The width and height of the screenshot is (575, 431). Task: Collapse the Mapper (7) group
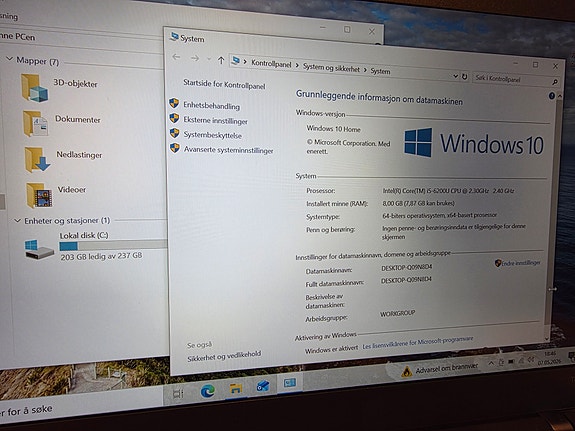pyautogui.click(x=10, y=59)
